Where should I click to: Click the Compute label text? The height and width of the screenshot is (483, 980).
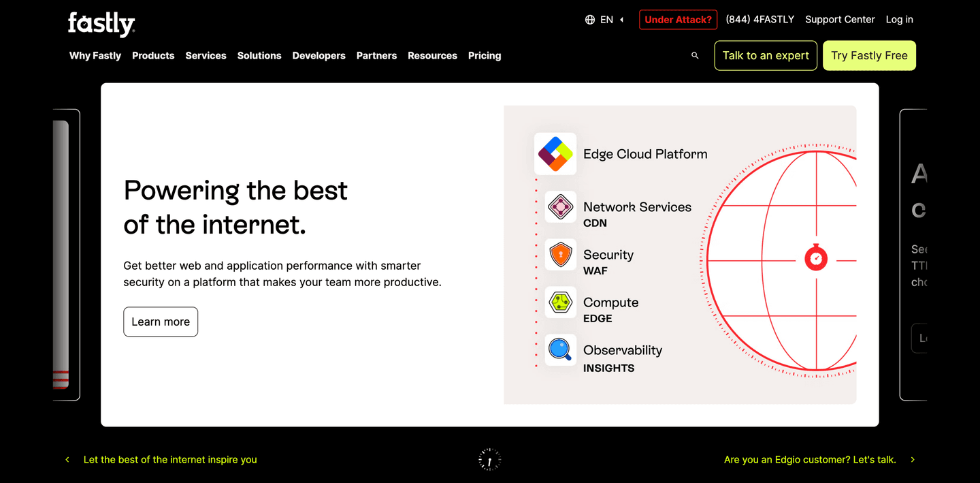click(x=610, y=302)
